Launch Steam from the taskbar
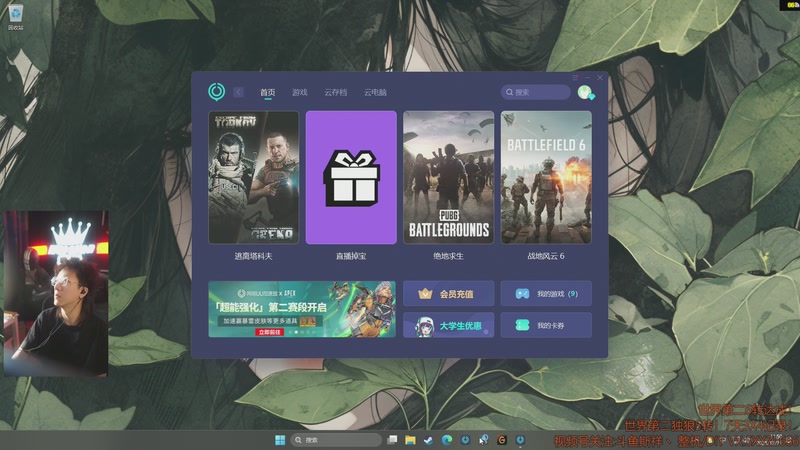Image resolution: width=800 pixels, height=450 pixels. point(429,440)
